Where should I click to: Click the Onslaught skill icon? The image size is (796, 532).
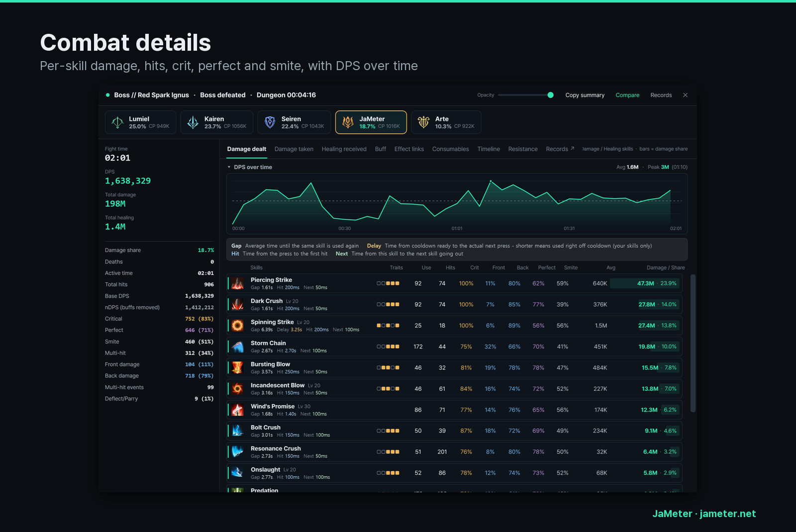(x=238, y=473)
